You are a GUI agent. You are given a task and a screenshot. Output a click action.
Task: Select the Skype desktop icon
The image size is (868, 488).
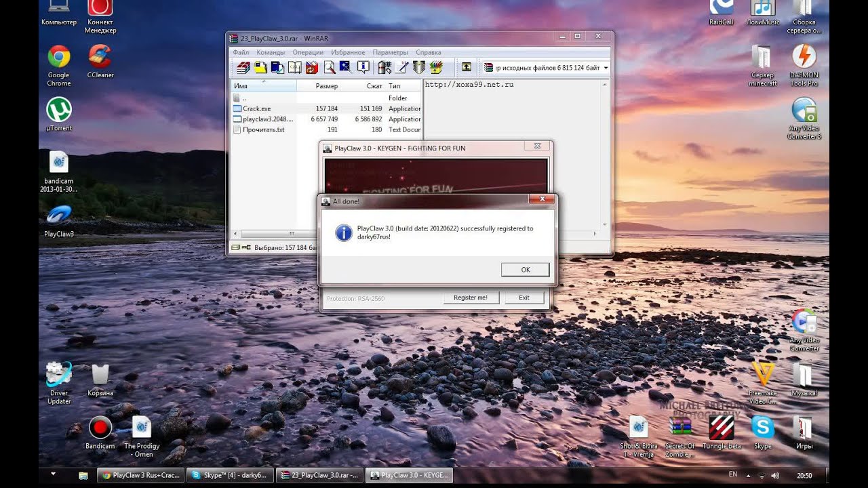763,432
